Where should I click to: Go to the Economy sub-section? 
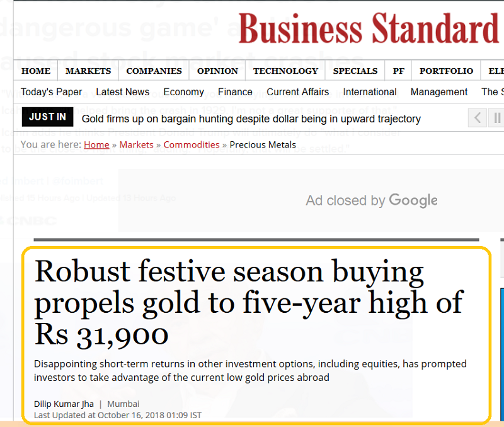[x=183, y=92]
